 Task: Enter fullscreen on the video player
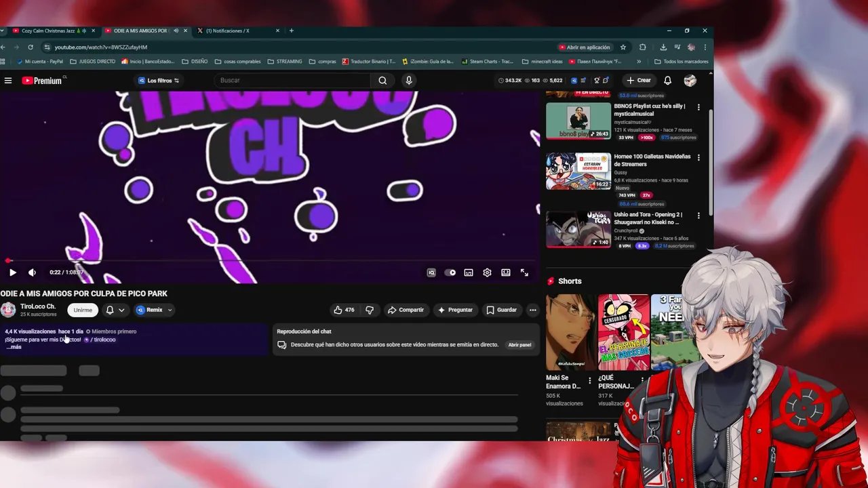coord(524,272)
